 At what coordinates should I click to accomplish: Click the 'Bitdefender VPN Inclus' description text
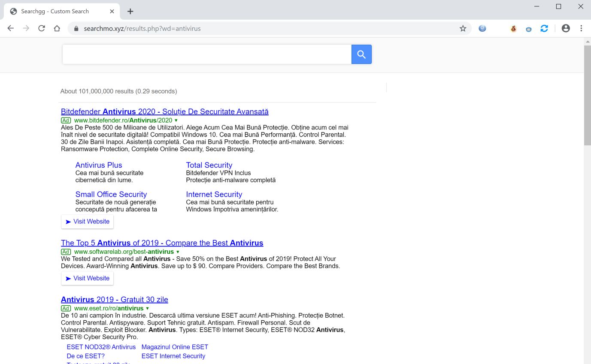click(218, 173)
